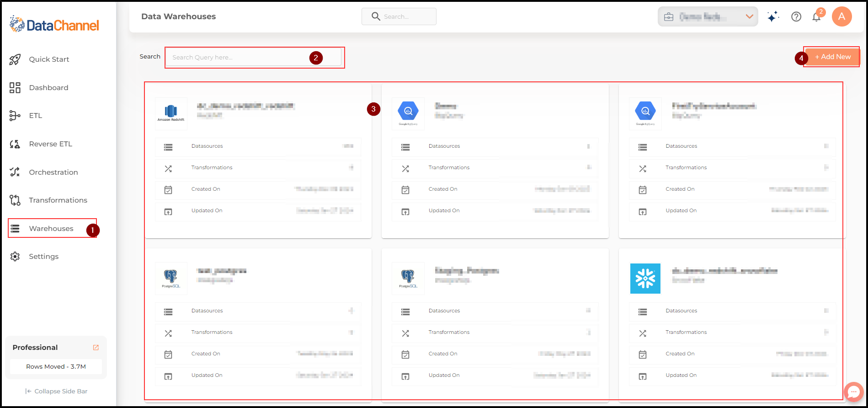Open the Professional plan external link icon
Image resolution: width=868 pixels, height=408 pixels.
(96, 348)
